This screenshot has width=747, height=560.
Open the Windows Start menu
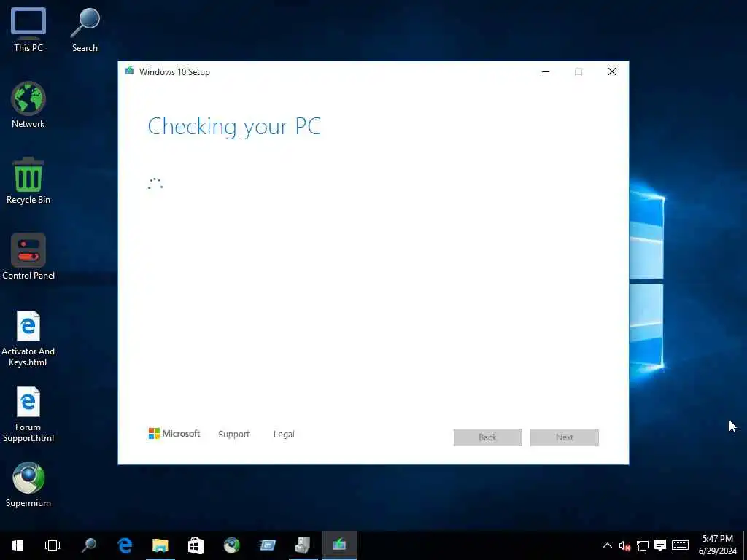click(18, 545)
